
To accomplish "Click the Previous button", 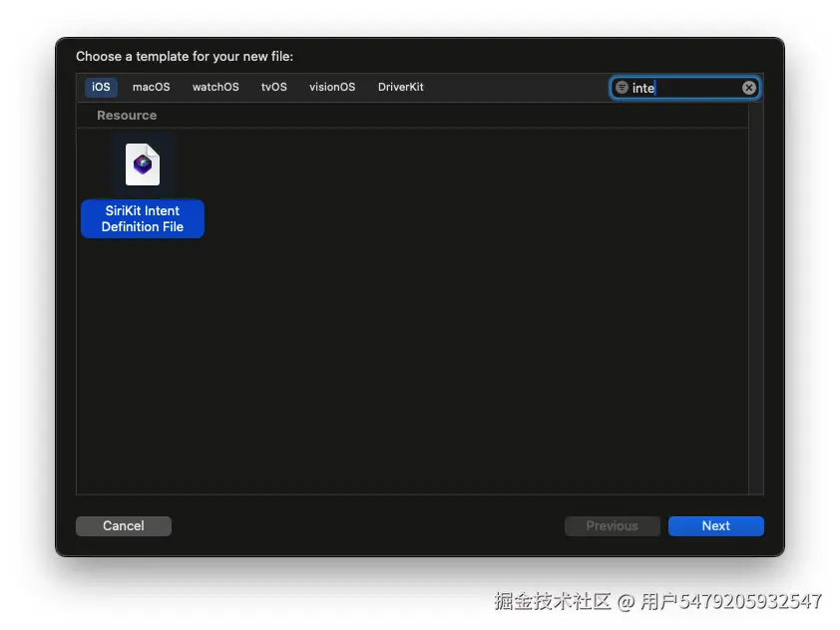I will (x=612, y=525).
